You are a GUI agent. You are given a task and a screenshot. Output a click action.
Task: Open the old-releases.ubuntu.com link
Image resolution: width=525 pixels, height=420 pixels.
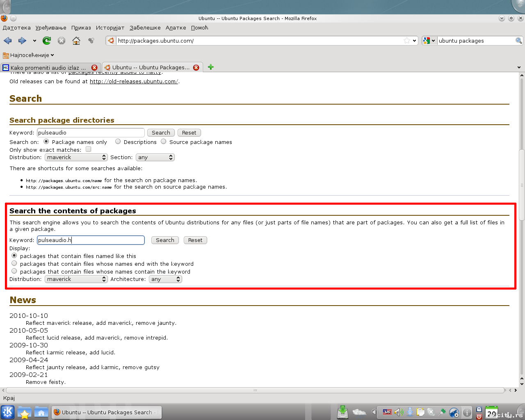point(134,82)
